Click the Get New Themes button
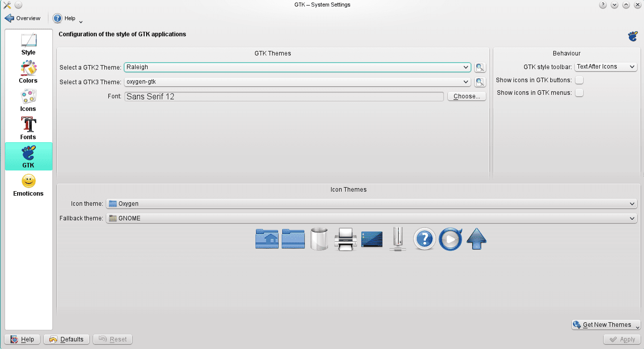Viewport: 644px width, 349px height. point(606,325)
